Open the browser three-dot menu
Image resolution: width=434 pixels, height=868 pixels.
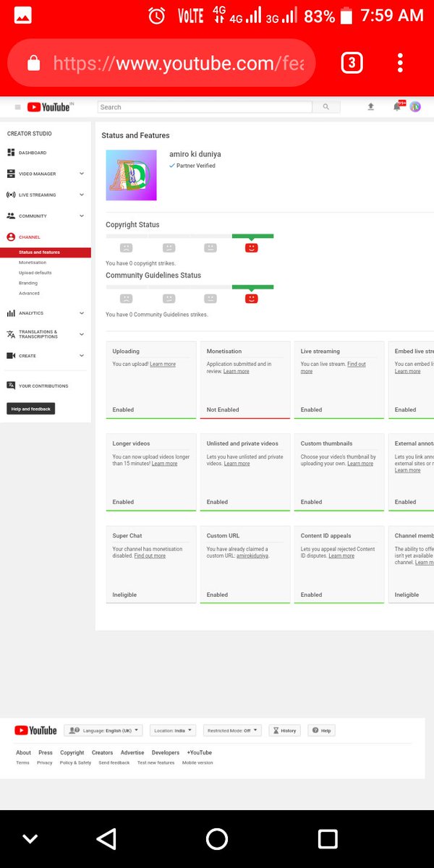[400, 63]
